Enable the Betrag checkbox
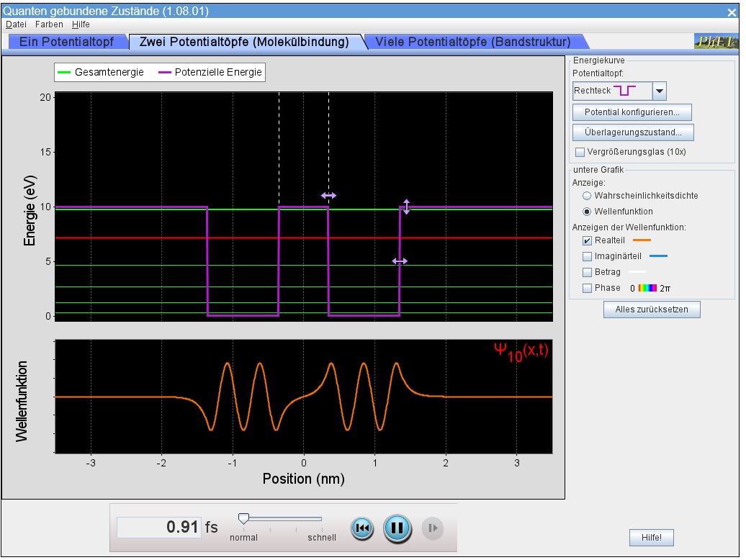This screenshot has height=560, width=746. pyautogui.click(x=587, y=272)
